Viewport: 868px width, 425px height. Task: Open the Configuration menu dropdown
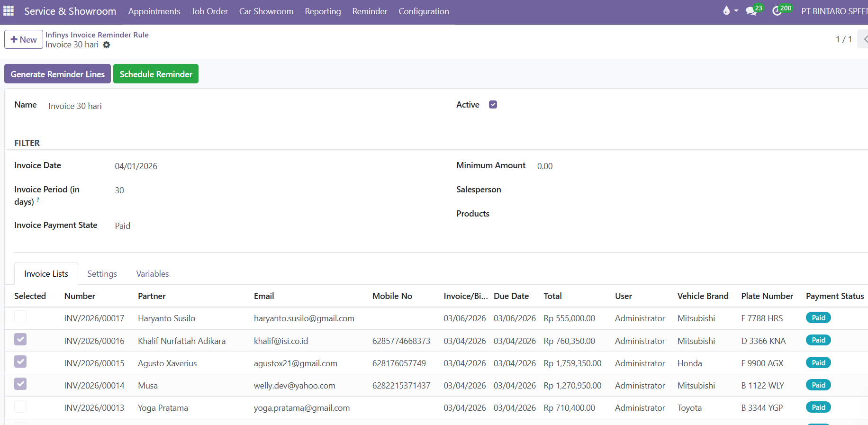coord(424,11)
